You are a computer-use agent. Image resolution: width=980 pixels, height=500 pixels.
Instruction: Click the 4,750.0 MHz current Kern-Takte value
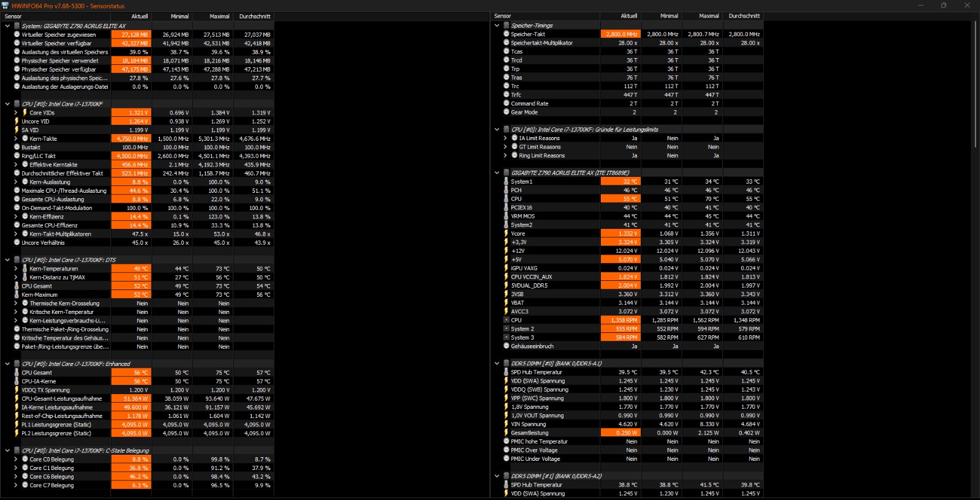pyautogui.click(x=131, y=139)
